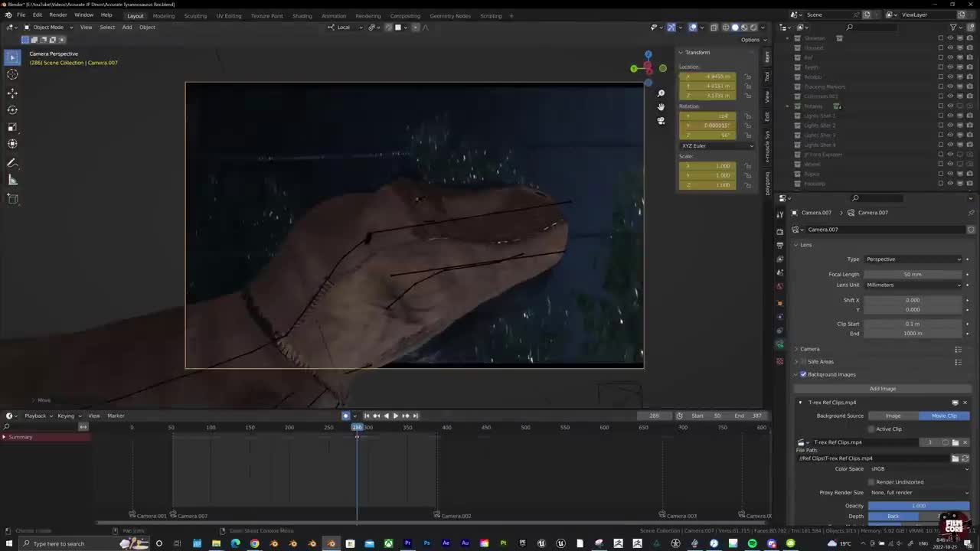Toggle the Active Clip checkbox

(871, 429)
